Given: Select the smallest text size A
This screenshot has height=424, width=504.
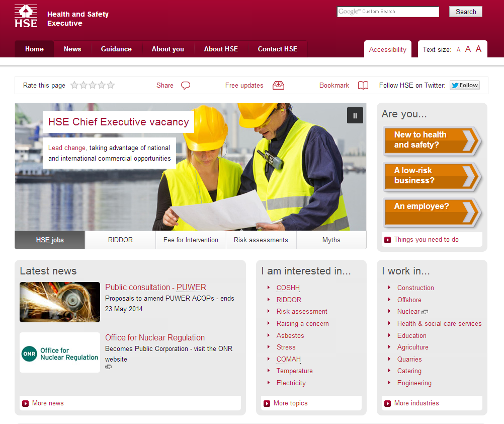Looking at the screenshot, I should pyautogui.click(x=458, y=50).
